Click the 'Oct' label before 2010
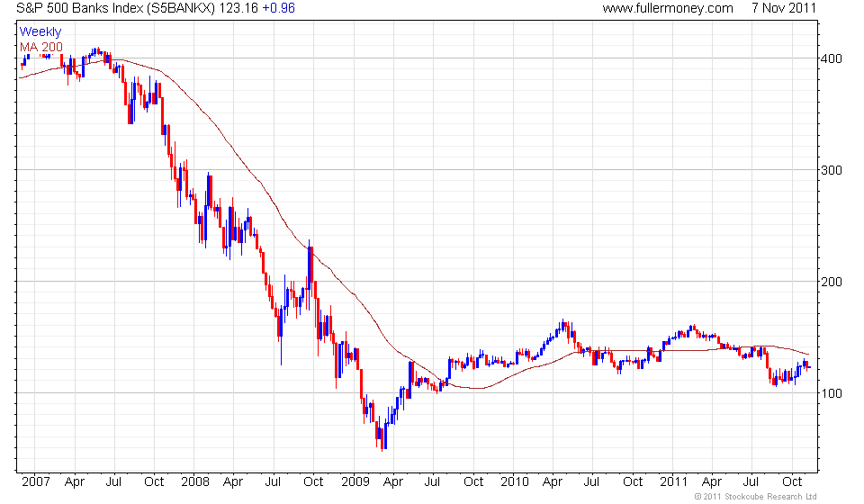 [473, 481]
